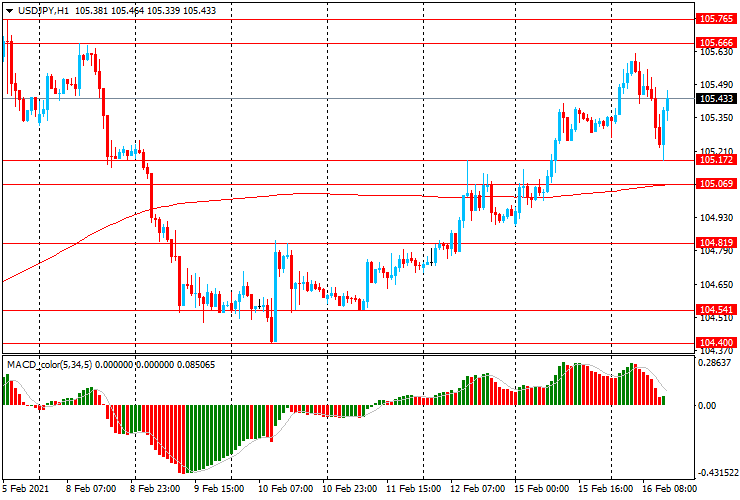The width and height of the screenshot is (740, 500).
Task: Select the 8 Feb 07:00 time label
Action: click(91, 488)
